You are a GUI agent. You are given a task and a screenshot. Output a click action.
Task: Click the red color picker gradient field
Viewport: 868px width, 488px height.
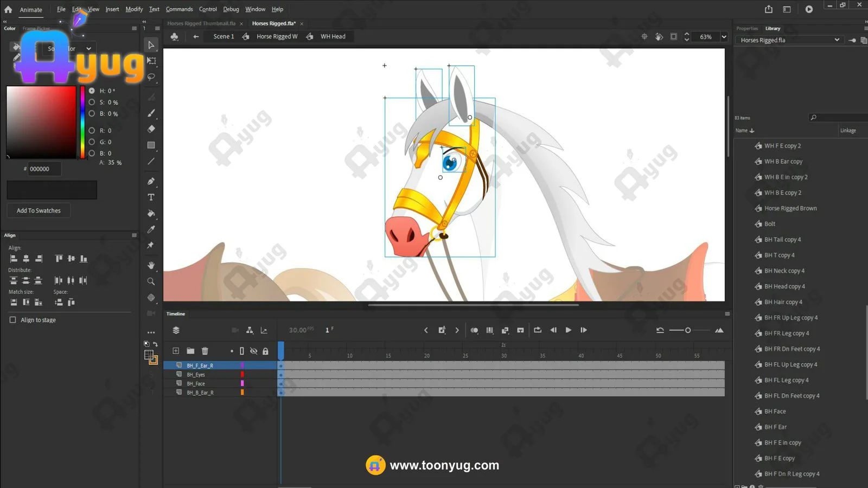click(x=41, y=122)
